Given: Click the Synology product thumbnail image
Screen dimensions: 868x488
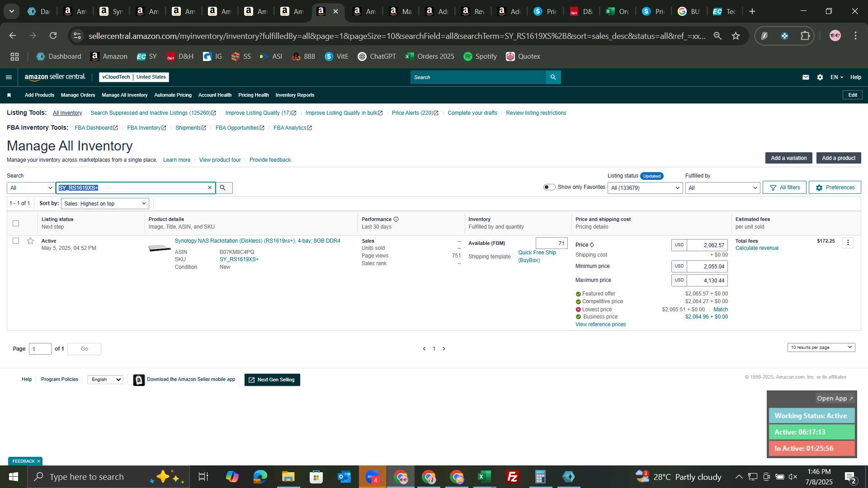Looking at the screenshot, I should coord(160,248).
